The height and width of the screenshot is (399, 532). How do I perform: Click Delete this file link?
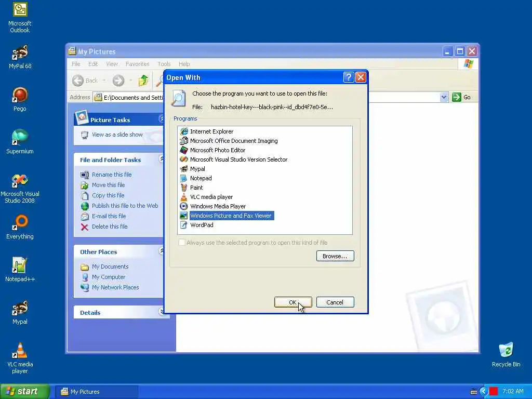(x=110, y=227)
